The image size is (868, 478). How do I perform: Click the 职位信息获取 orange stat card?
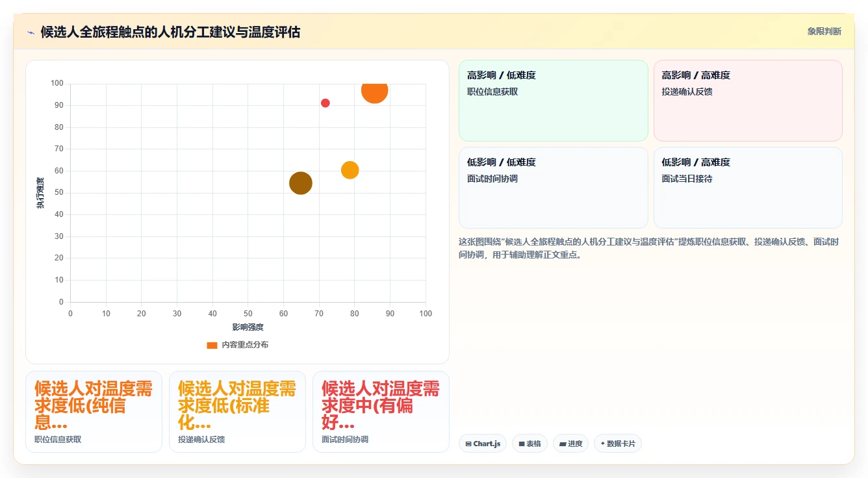click(x=94, y=412)
